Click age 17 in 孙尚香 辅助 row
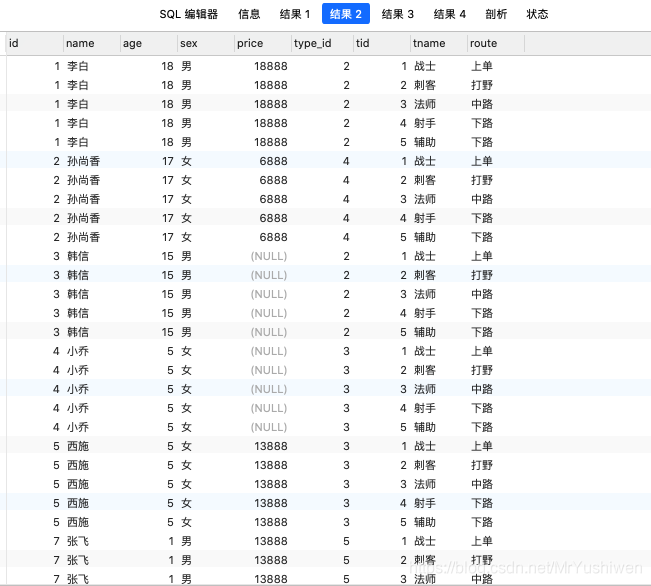The height and width of the screenshot is (586, 651). (168, 238)
